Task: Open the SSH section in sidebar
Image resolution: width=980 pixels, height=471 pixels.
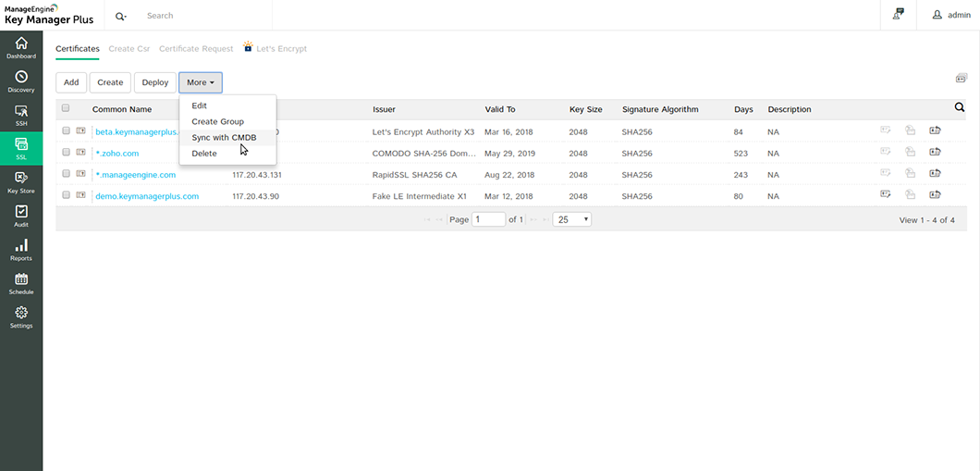Action: tap(21, 116)
